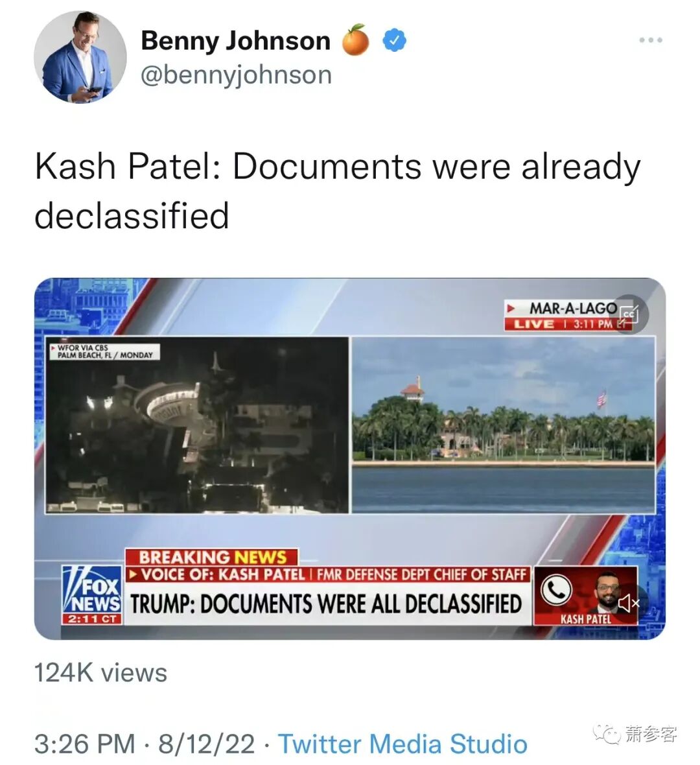Click the Kash Patel portrait inset

[x=607, y=594]
